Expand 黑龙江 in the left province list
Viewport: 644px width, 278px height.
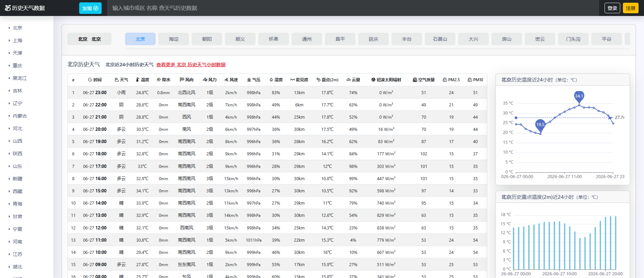tap(9, 78)
